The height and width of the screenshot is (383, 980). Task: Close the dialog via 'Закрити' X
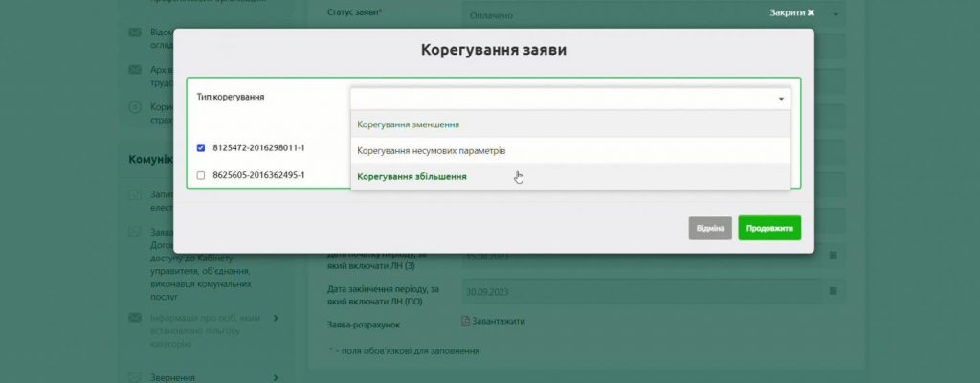tap(792, 13)
